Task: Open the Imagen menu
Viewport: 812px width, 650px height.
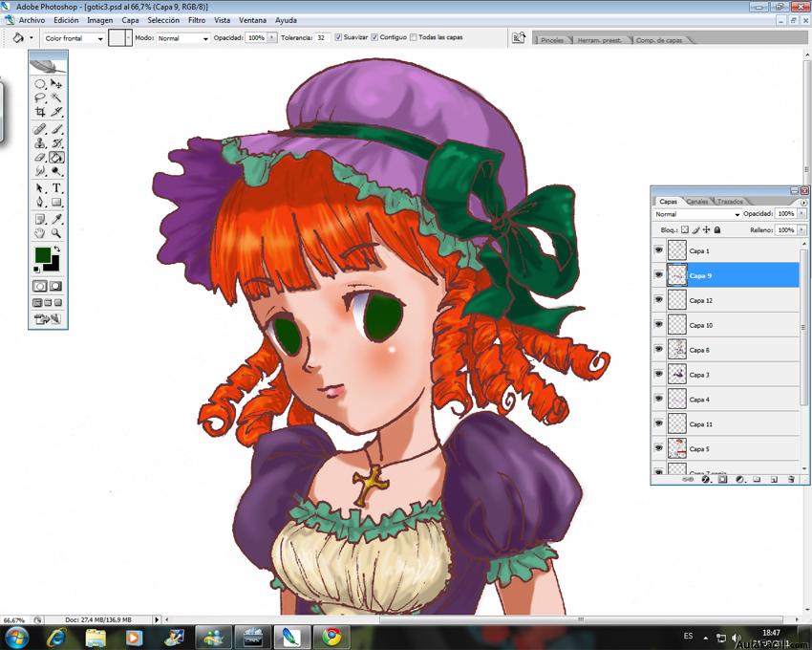Action: 100,20
